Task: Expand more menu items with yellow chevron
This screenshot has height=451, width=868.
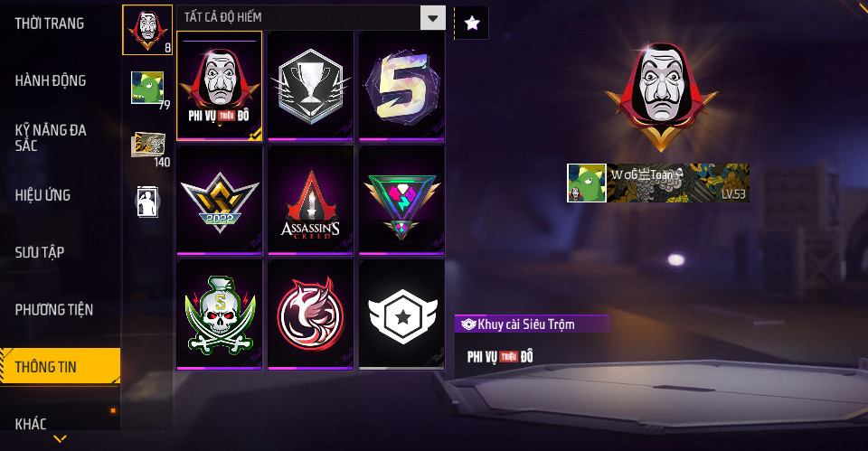Action: click(60, 439)
